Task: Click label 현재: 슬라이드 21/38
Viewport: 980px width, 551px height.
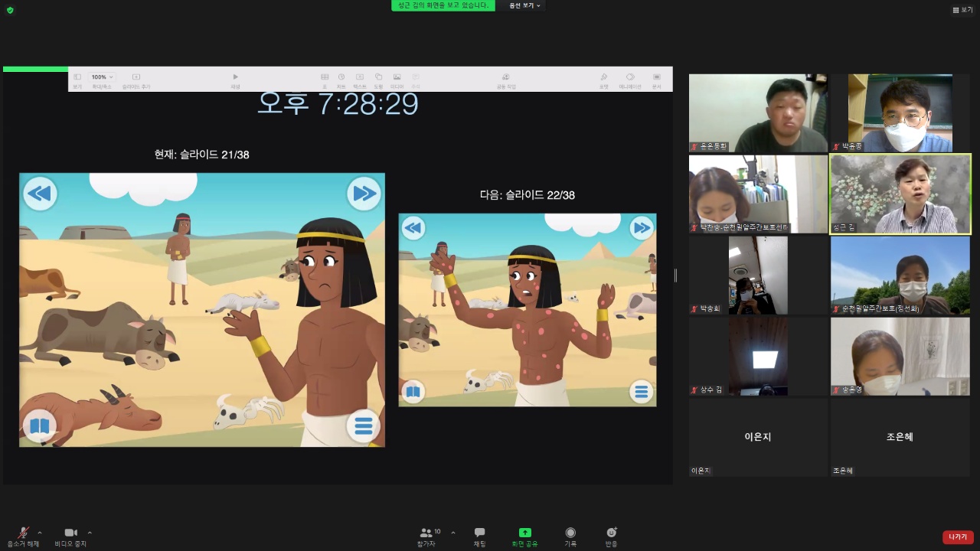Action: click(202, 155)
